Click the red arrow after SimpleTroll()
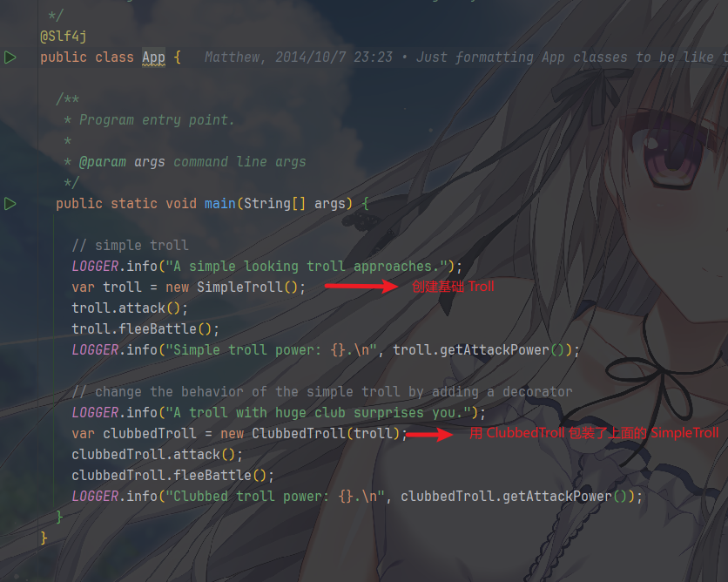 [361, 286]
